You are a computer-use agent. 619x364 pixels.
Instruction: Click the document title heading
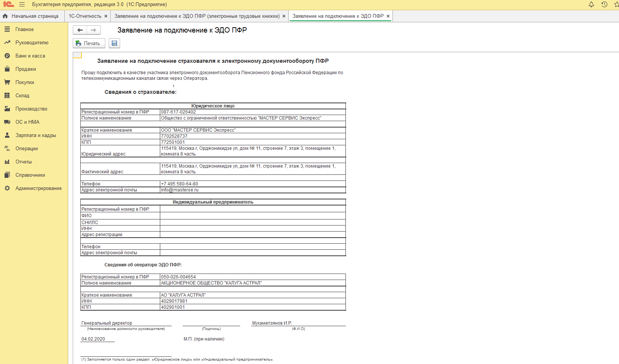click(x=213, y=61)
